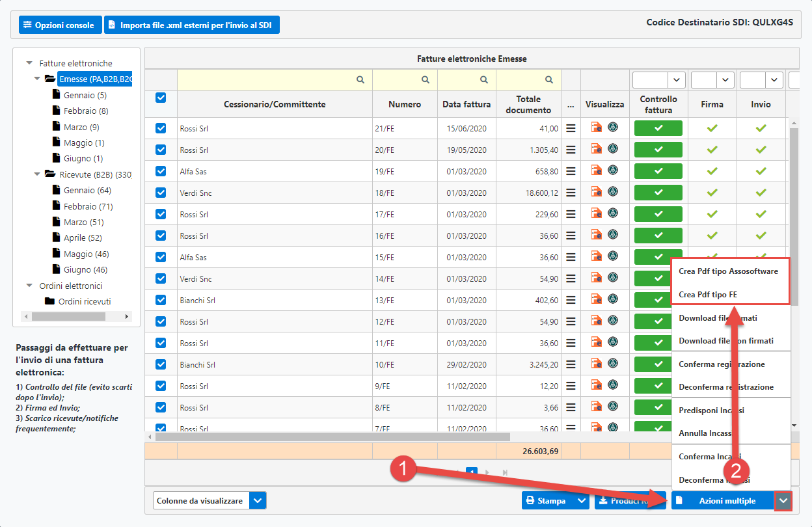Choose Conferma registrazione menu entry
This screenshot has width=812, height=527.
(722, 364)
